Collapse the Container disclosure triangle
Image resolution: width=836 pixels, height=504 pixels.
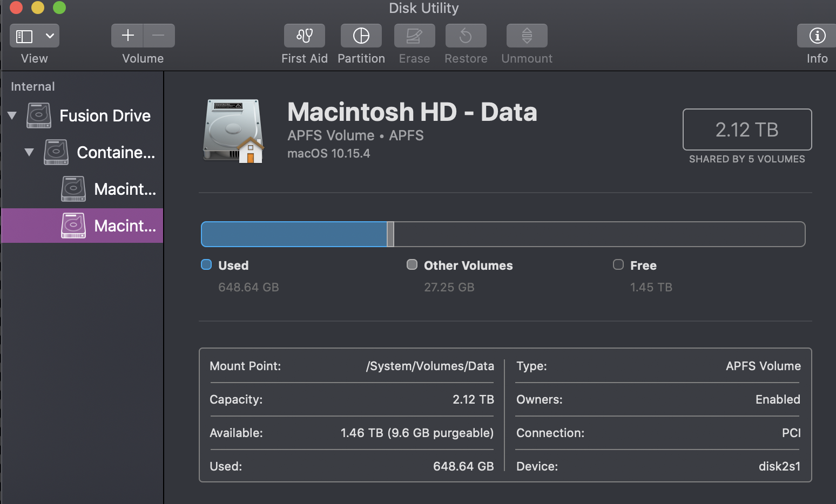tap(29, 152)
